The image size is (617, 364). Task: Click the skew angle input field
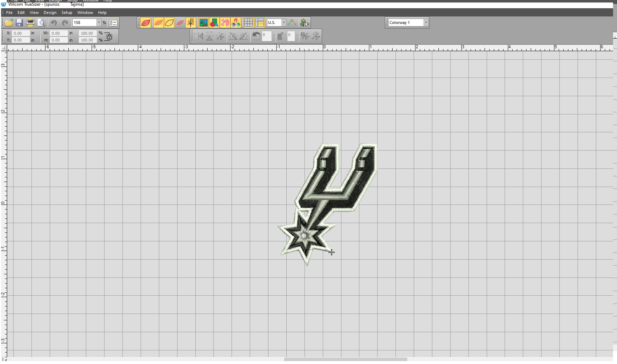coord(291,36)
